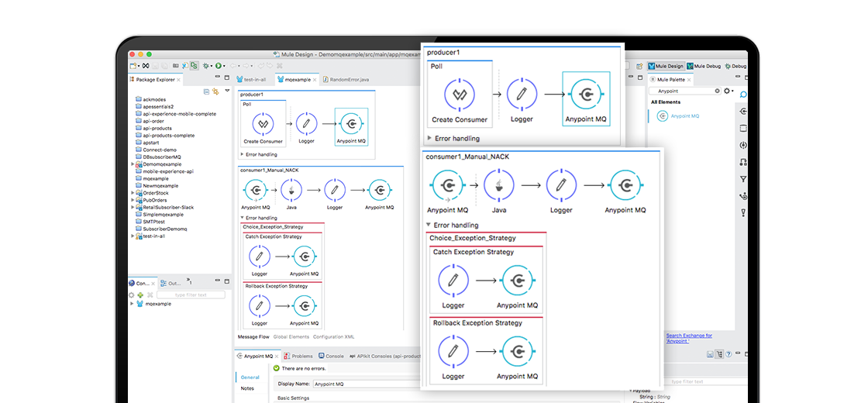868x403 pixels.
Task: Open the Mule Palette gear settings menu
Action: coord(727,91)
